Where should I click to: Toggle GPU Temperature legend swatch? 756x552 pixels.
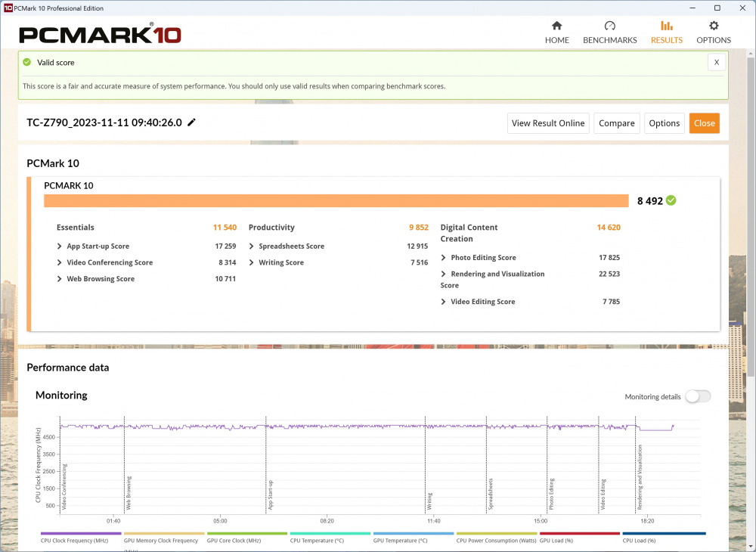[x=414, y=533]
